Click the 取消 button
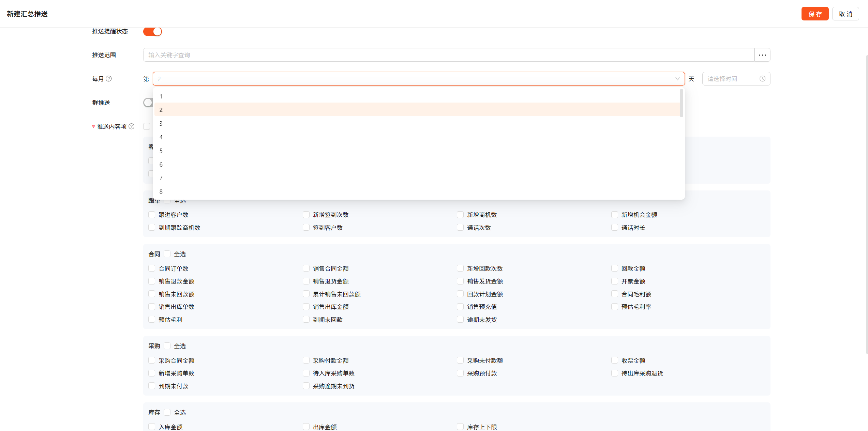 [x=845, y=14]
